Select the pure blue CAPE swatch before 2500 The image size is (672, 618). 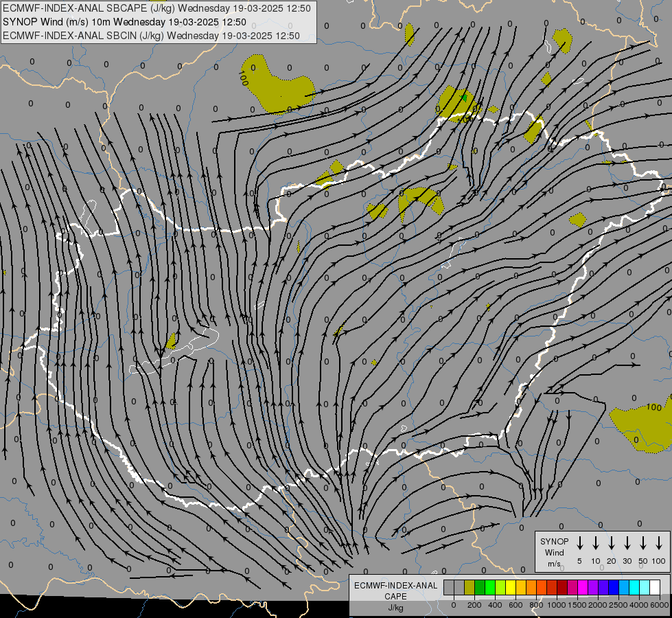(x=613, y=587)
